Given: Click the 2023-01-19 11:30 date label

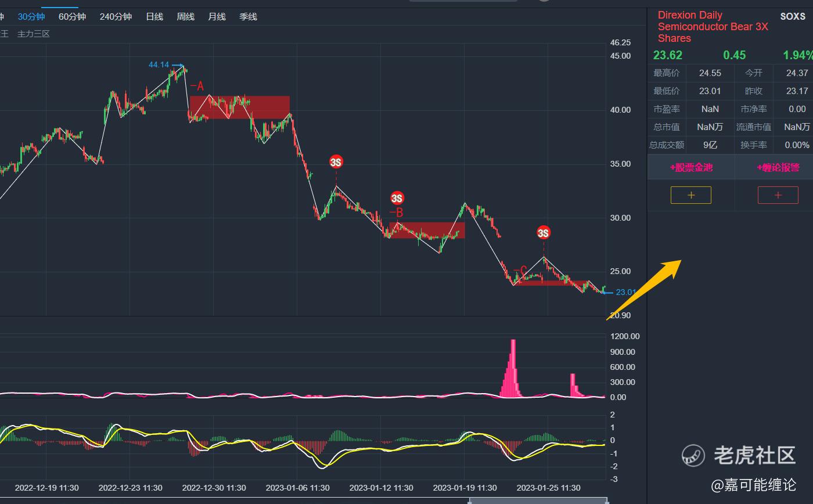Looking at the screenshot, I should [x=465, y=488].
